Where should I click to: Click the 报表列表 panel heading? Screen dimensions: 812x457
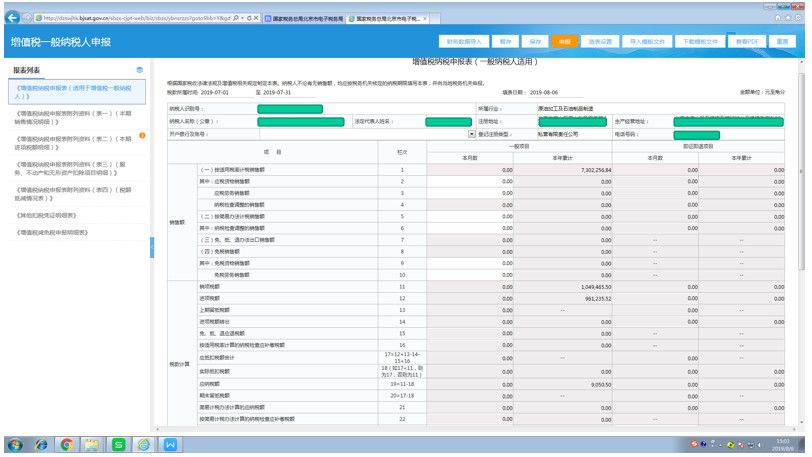point(26,70)
